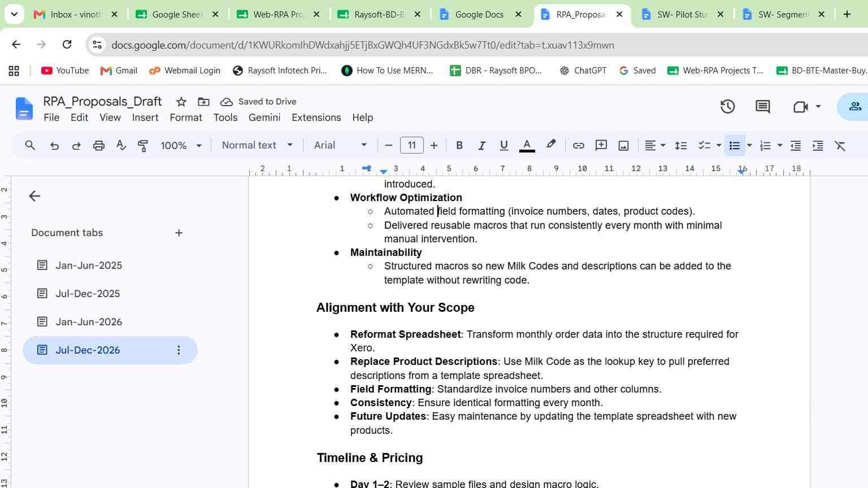The height and width of the screenshot is (488, 868).
Task: Toggle underline formatting
Action: point(504,146)
